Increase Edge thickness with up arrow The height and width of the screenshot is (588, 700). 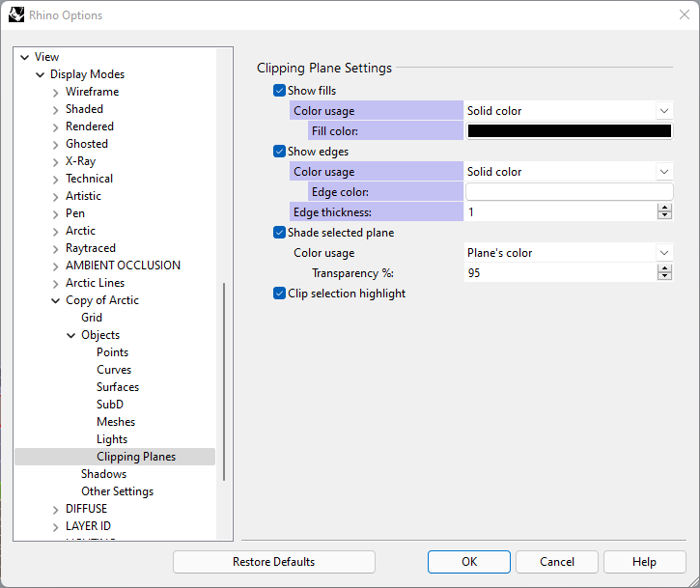(664, 207)
